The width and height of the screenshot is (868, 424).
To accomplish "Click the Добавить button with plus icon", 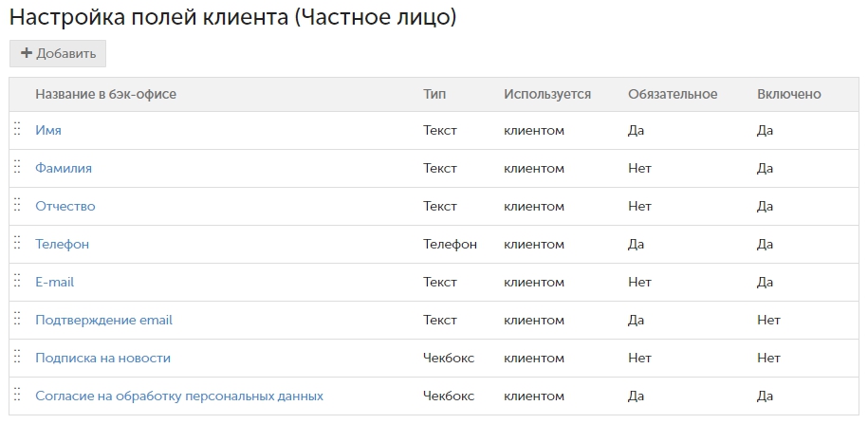I will (58, 54).
